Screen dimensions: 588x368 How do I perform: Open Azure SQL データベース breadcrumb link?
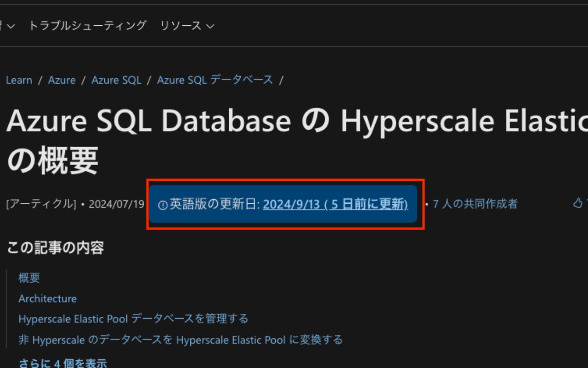point(215,80)
